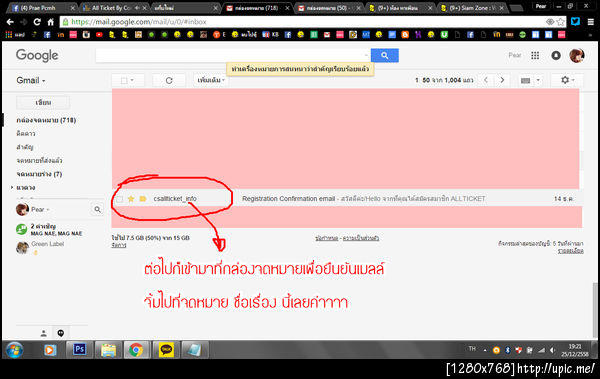
Task: Open the Instagram bookmark icon
Action: tap(86, 34)
